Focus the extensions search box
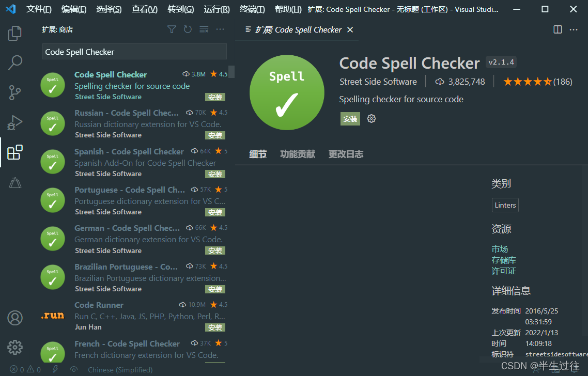This screenshot has width=588, height=376. (x=134, y=52)
